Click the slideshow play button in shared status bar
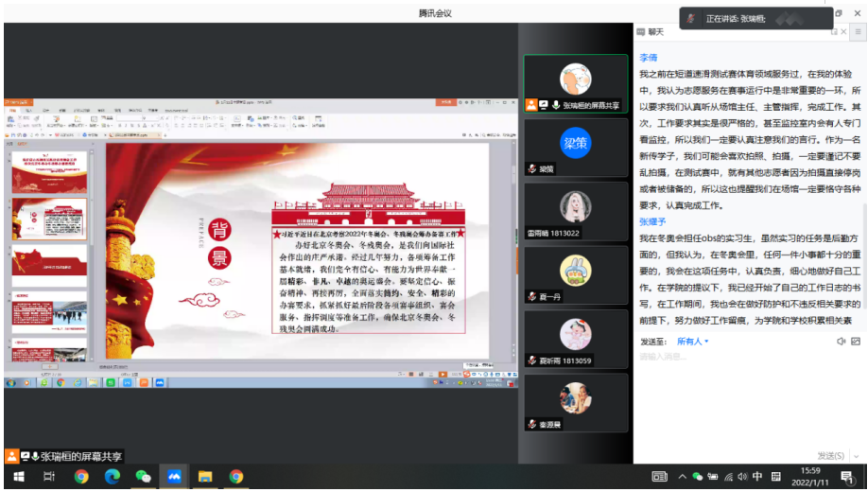 (x=443, y=375)
